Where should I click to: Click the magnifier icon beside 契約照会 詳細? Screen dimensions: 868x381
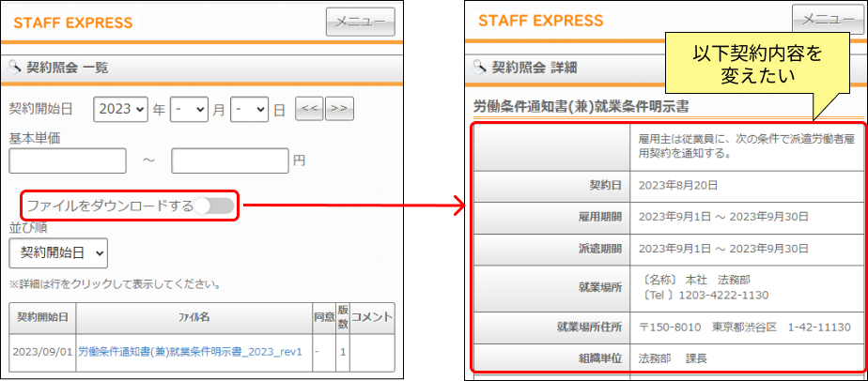(x=482, y=68)
